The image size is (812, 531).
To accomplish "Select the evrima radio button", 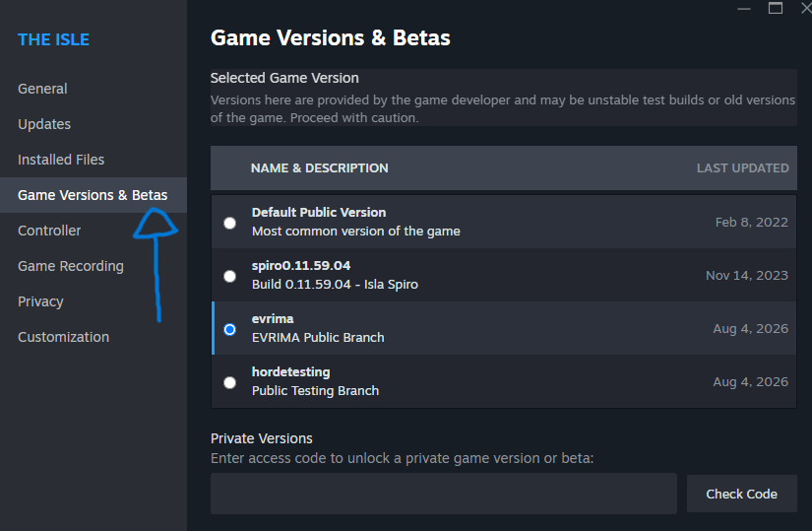I will 230,329.
